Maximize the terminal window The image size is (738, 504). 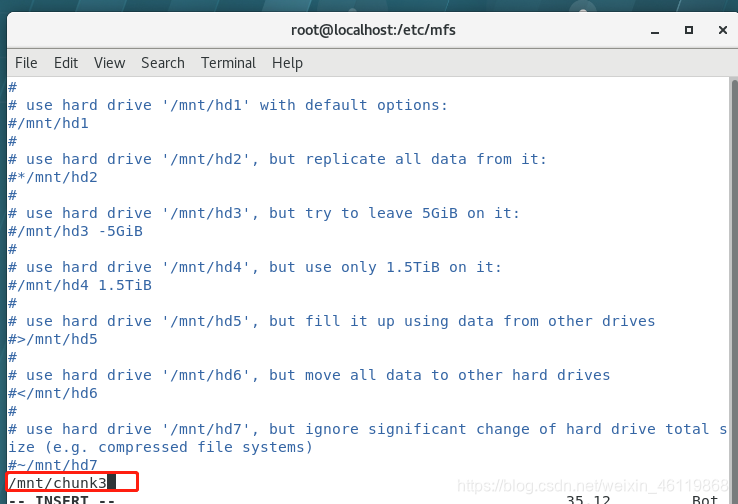[689, 30]
